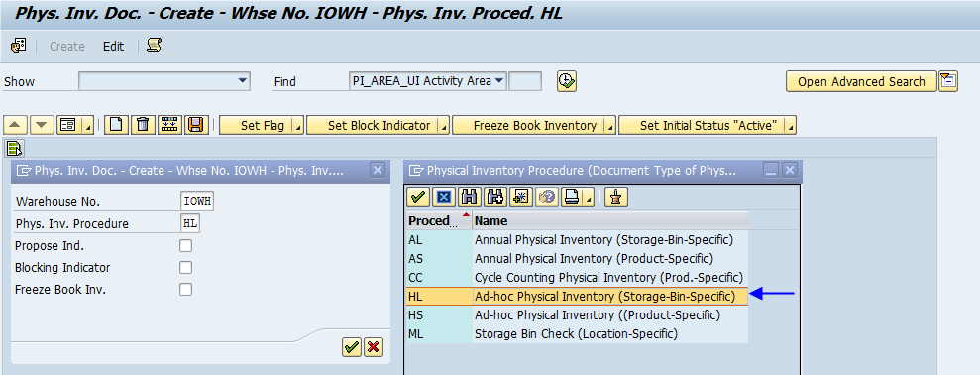This screenshot has height=375, width=980.
Task: Tick the Blocking Indicator checkbox
Action: (185, 267)
